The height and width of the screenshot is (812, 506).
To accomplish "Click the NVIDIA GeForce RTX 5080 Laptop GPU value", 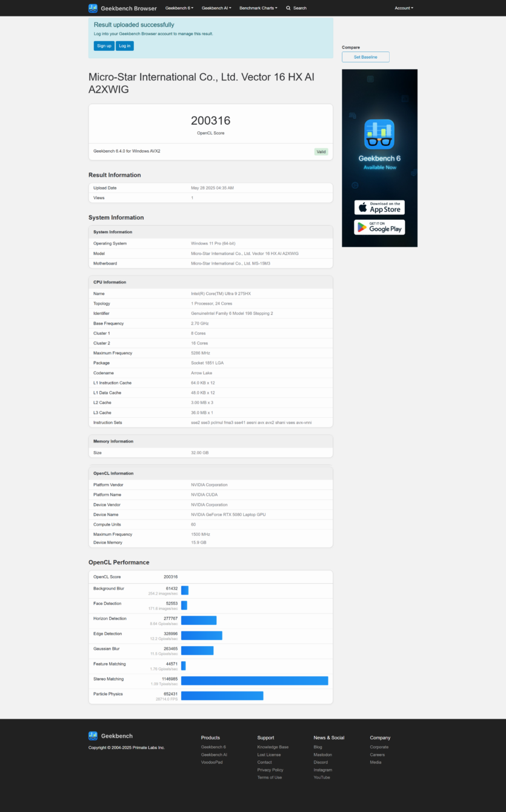I will [x=228, y=515].
